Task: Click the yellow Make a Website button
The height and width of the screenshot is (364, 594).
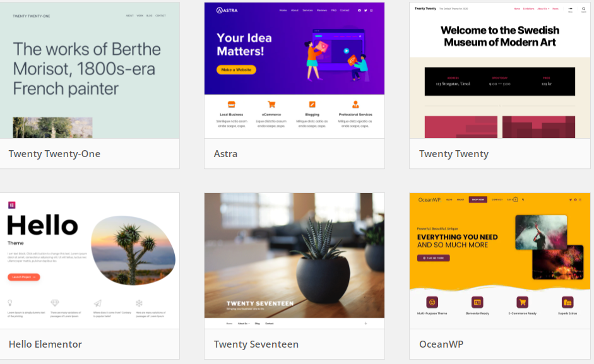Action: click(x=236, y=69)
